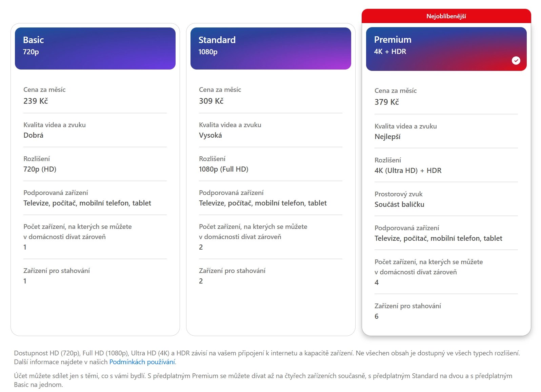Click the checkmark icon on Premium card
This screenshot has width=541, height=392.
click(516, 60)
